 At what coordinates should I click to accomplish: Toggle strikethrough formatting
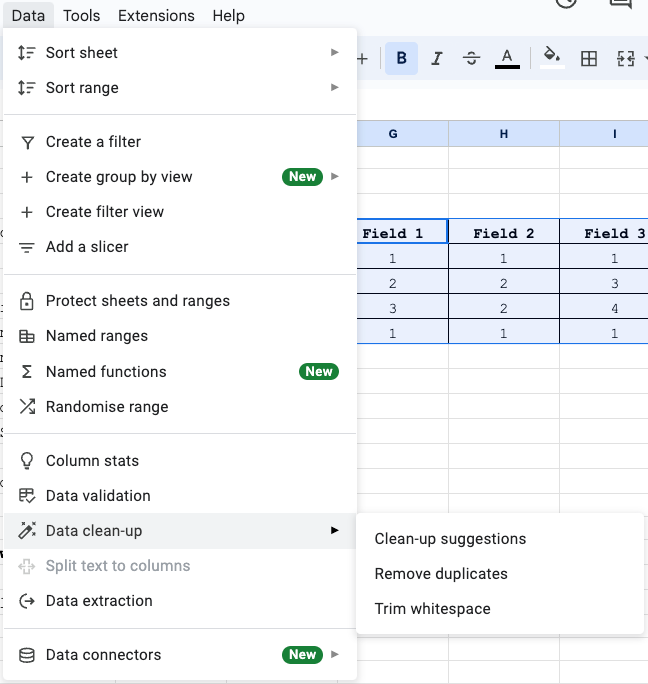[x=471, y=58]
